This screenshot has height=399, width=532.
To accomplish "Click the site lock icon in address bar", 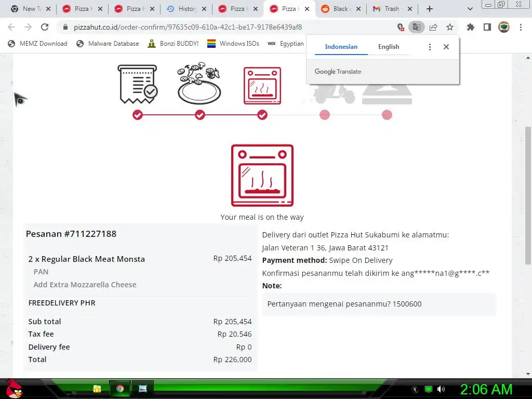I will pyautogui.click(x=65, y=27).
